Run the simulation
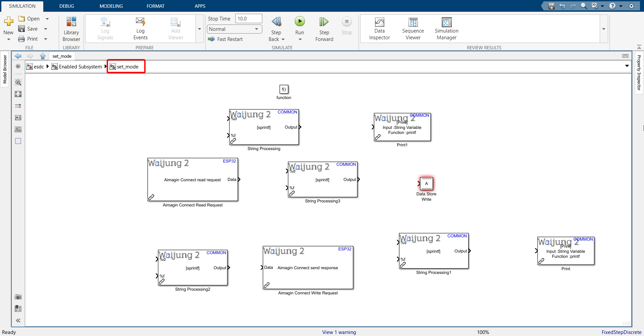Viewport: 644px width, 336px height. (x=300, y=22)
